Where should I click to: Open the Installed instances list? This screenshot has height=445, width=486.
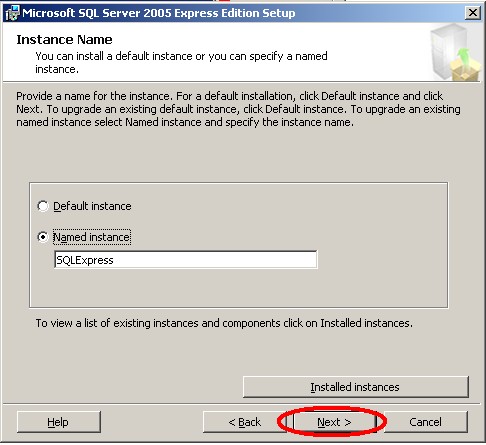(356, 387)
